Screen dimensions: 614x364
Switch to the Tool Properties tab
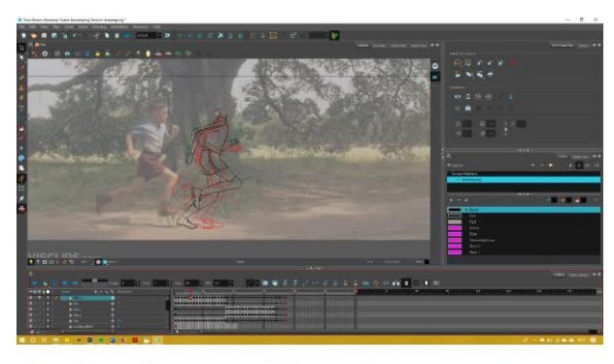point(562,46)
